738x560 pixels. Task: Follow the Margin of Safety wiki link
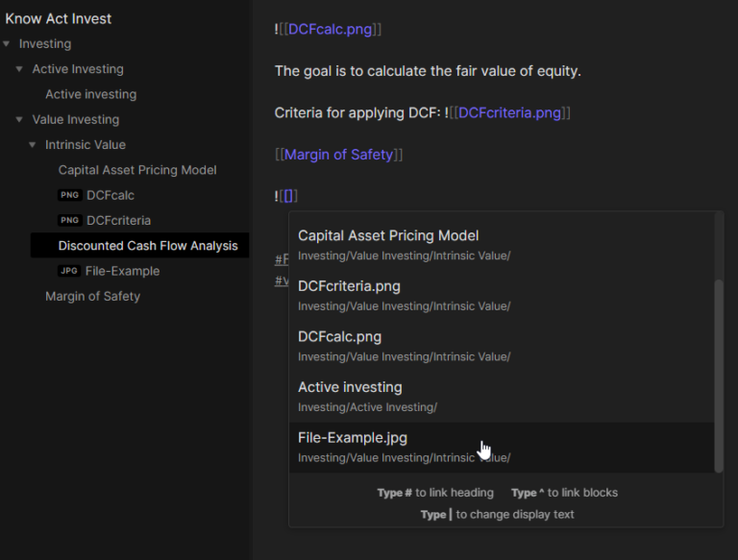tap(338, 155)
